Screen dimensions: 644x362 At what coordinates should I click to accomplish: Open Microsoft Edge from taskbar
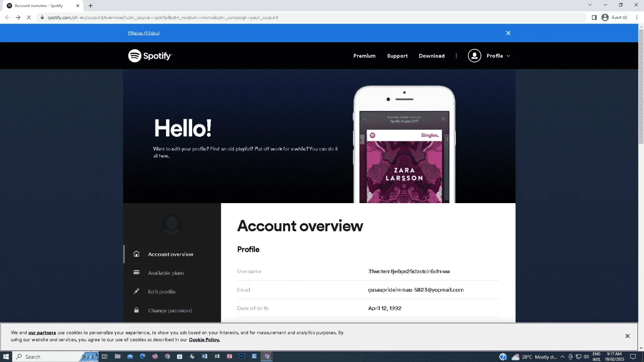click(142, 356)
